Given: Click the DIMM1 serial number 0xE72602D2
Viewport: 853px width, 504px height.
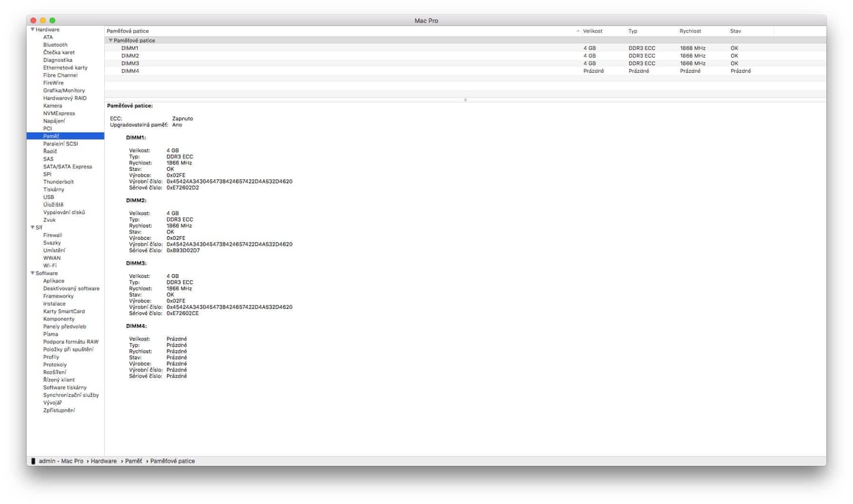Looking at the screenshot, I should pos(183,188).
